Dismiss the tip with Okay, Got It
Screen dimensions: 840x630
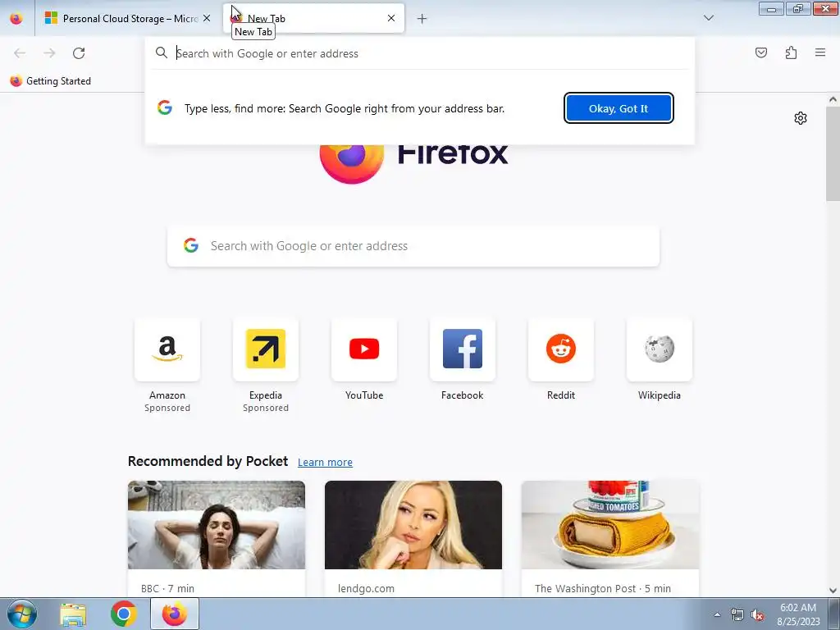[x=619, y=108]
